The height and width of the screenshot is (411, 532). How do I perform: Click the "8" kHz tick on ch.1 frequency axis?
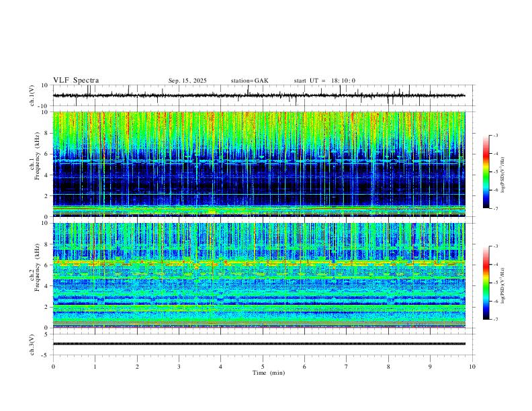(46, 133)
